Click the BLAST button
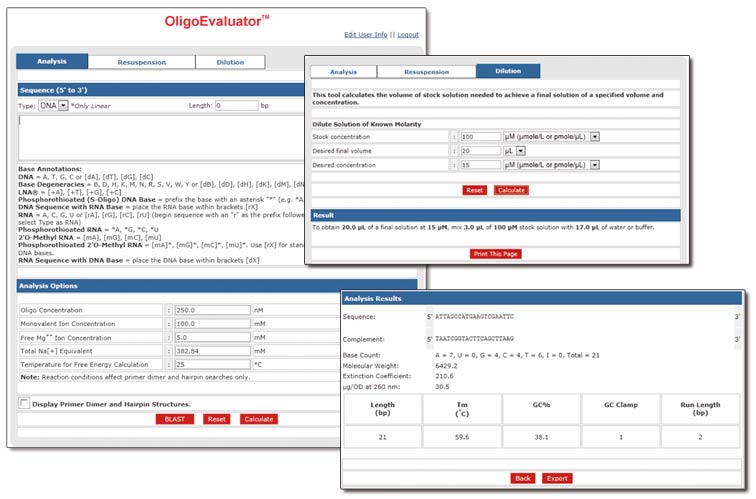The height and width of the screenshot is (499, 756). pos(175,419)
